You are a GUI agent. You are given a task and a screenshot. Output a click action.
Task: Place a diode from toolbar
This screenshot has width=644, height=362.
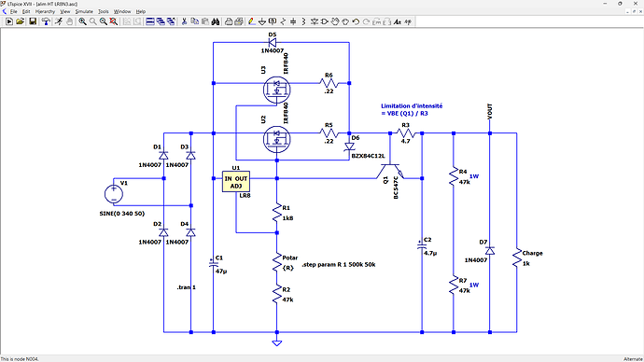[315, 21]
